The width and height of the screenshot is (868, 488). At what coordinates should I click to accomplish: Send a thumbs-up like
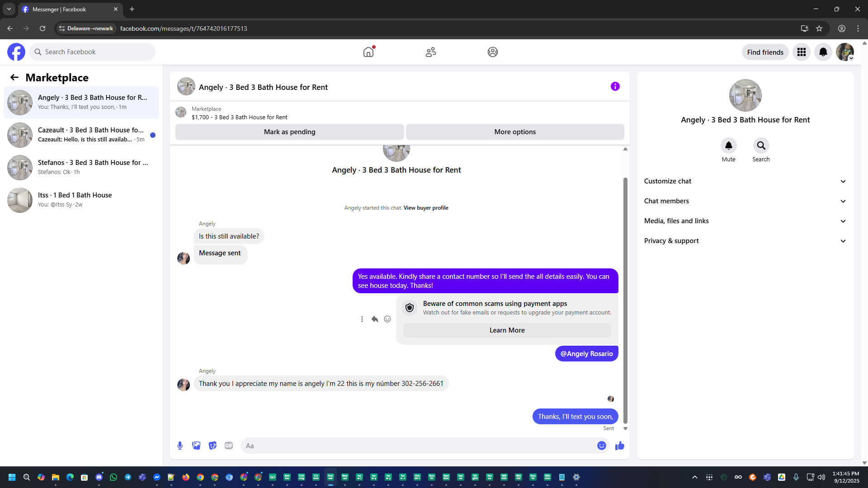coord(619,446)
